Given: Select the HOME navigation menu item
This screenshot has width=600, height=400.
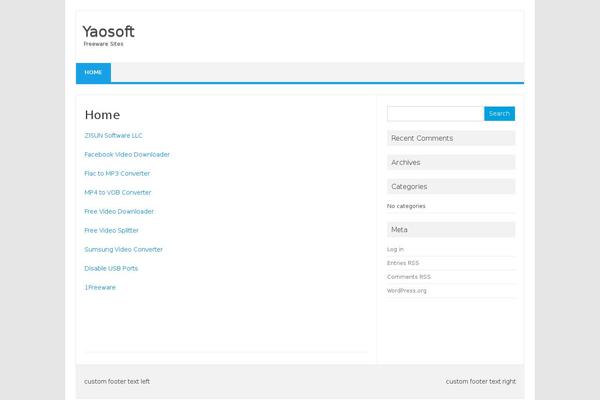Looking at the screenshot, I should click(x=93, y=73).
